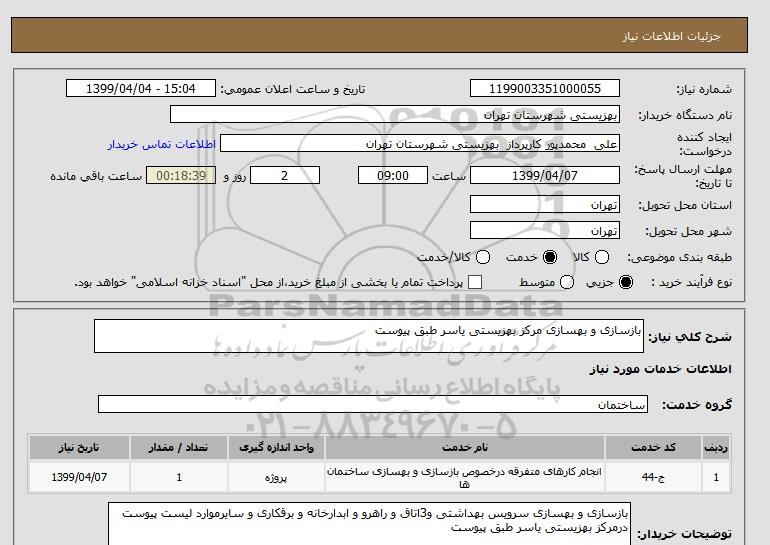
Task: Click the نام خدمت column header
Action: pos(465,447)
